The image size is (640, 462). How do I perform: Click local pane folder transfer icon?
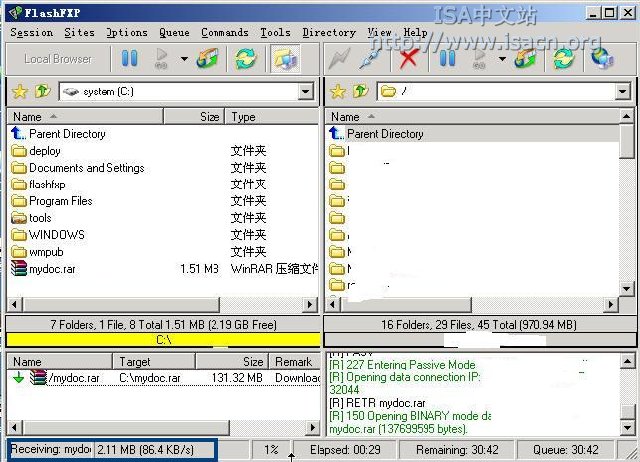point(207,58)
